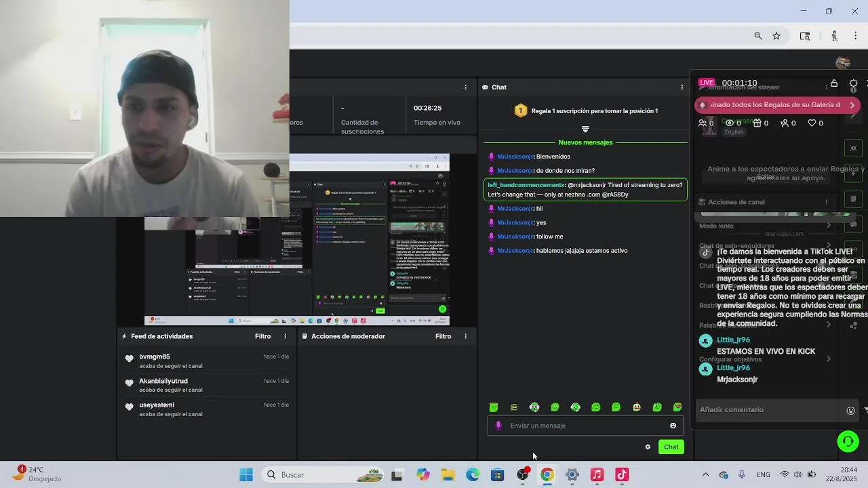This screenshot has height=488, width=868.
Task: Insert the sixth green smiling emote
Action: point(595,407)
